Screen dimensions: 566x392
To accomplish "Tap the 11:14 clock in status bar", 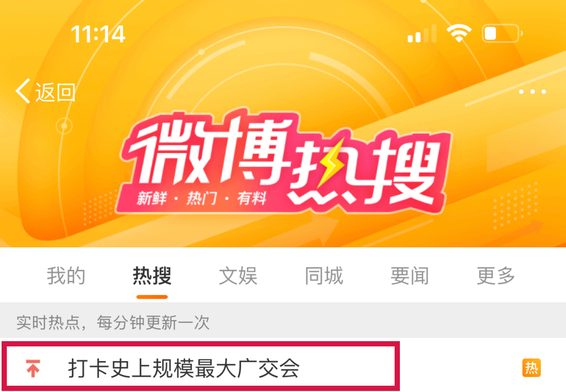I will [98, 34].
